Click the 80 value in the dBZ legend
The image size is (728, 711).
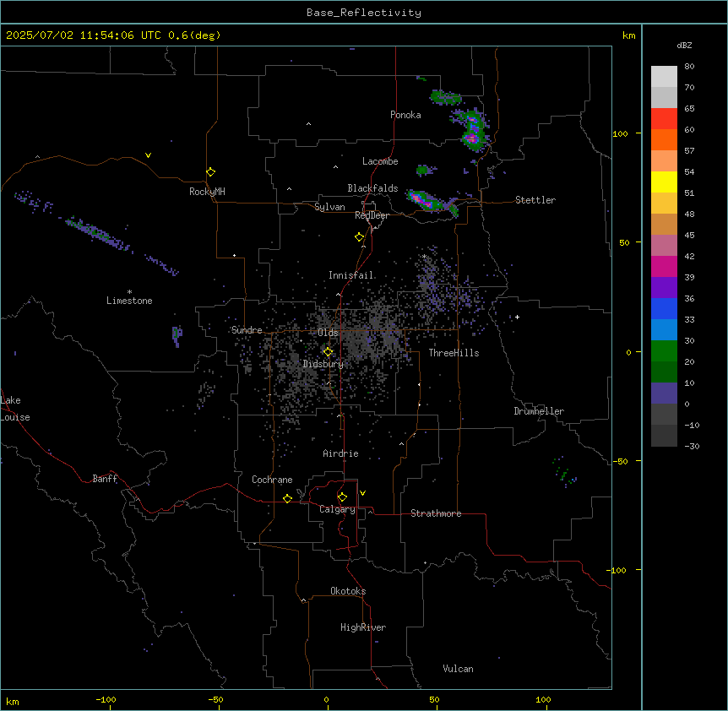click(689, 67)
